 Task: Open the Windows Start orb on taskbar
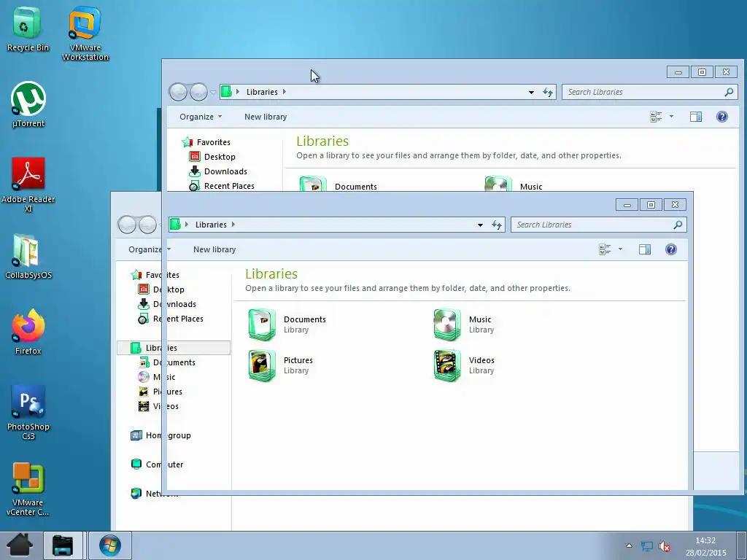click(110, 545)
